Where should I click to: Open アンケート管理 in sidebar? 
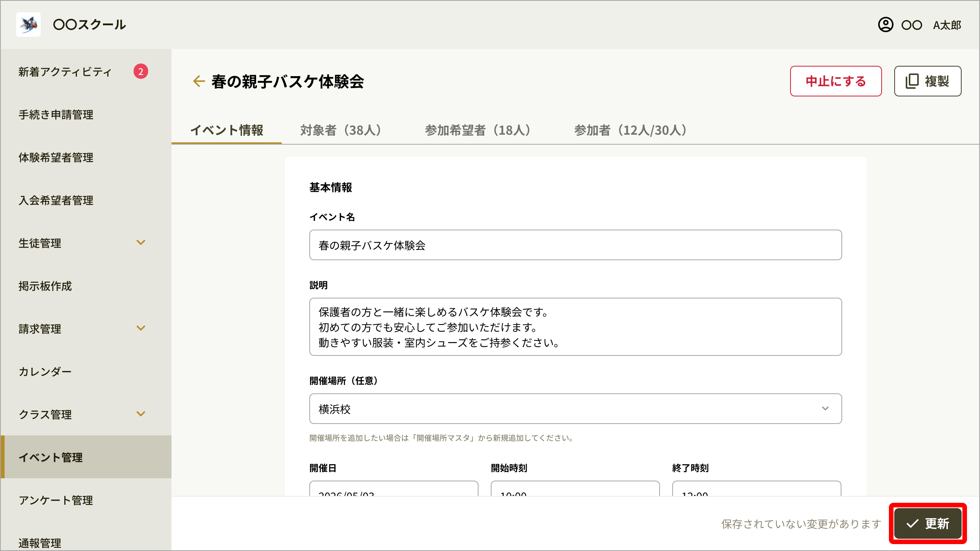click(x=86, y=500)
